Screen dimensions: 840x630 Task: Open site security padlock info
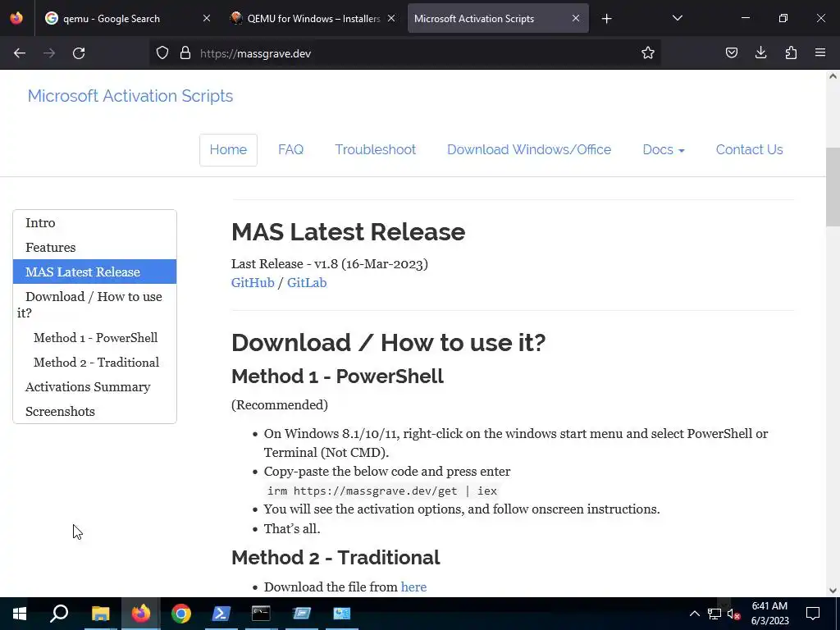tap(185, 53)
